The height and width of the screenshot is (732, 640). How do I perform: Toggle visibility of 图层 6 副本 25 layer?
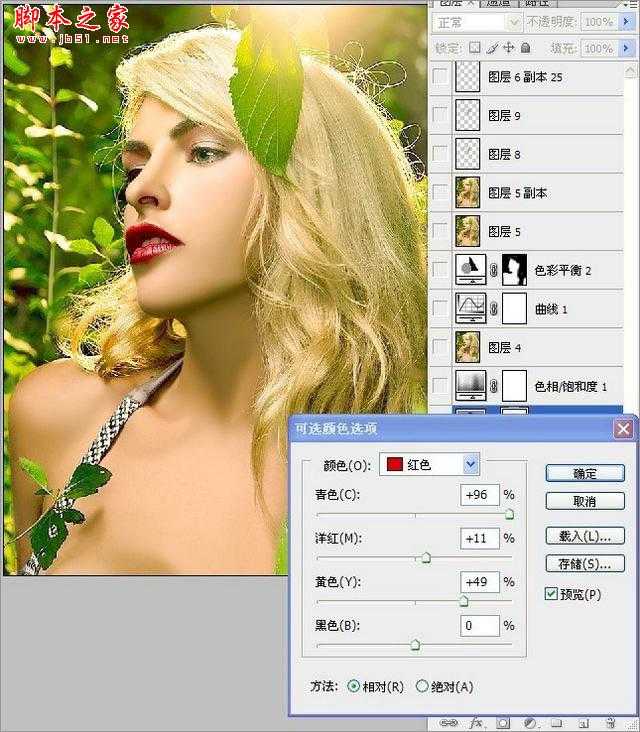[440, 76]
